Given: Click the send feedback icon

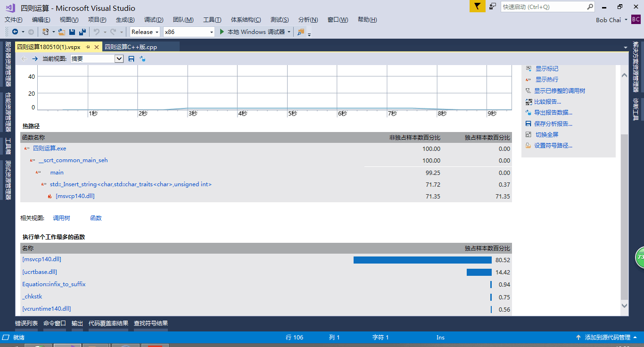Looking at the screenshot, I should (x=493, y=7).
